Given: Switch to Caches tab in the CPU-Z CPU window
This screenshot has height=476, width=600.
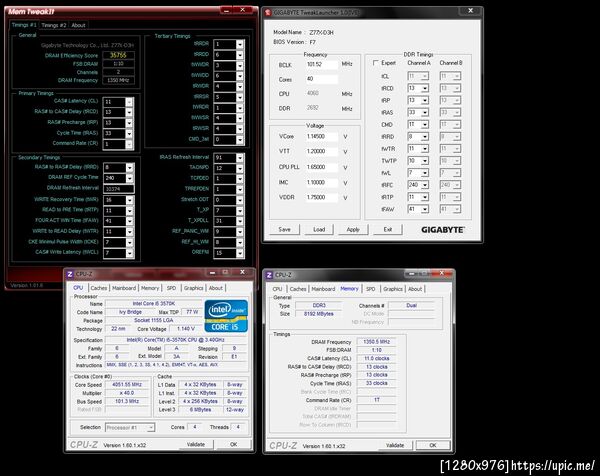Looking at the screenshot, I should [x=99, y=288].
